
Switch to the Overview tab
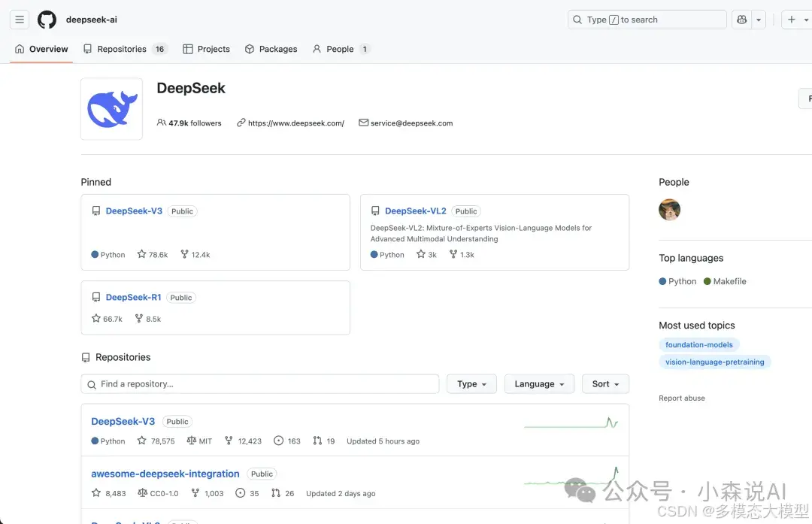41,49
